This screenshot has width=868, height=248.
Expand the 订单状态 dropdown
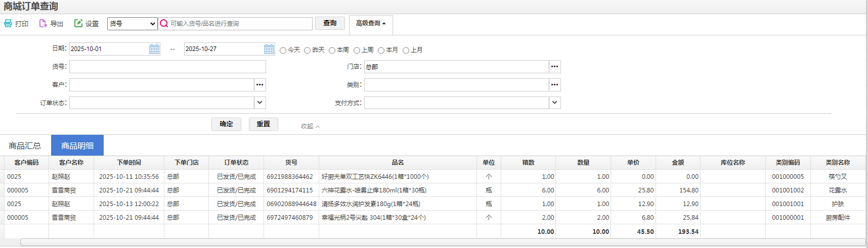[x=260, y=103]
